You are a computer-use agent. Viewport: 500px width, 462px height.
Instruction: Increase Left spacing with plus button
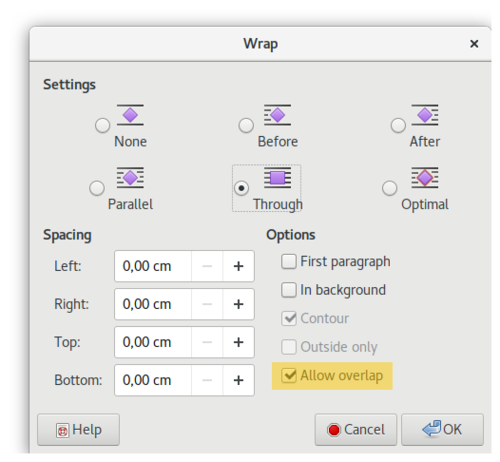[x=238, y=266]
